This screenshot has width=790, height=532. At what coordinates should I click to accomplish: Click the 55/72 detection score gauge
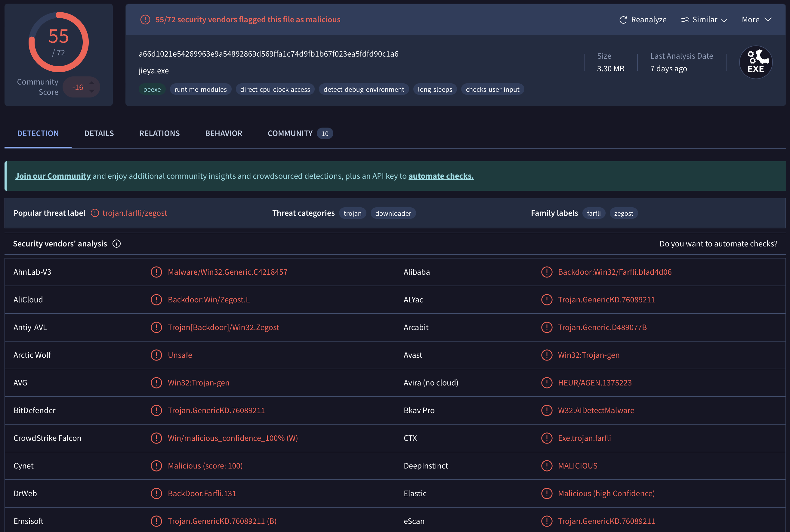click(59, 42)
